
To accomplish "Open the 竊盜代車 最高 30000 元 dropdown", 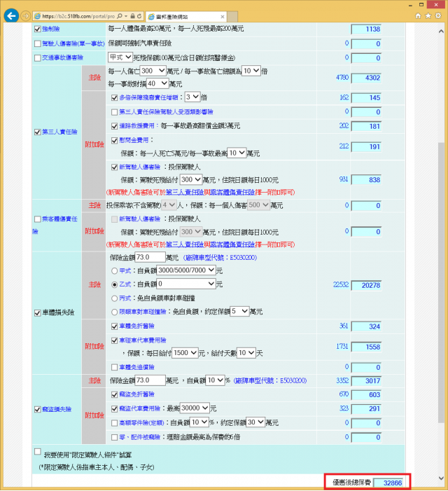I will point(195,408).
